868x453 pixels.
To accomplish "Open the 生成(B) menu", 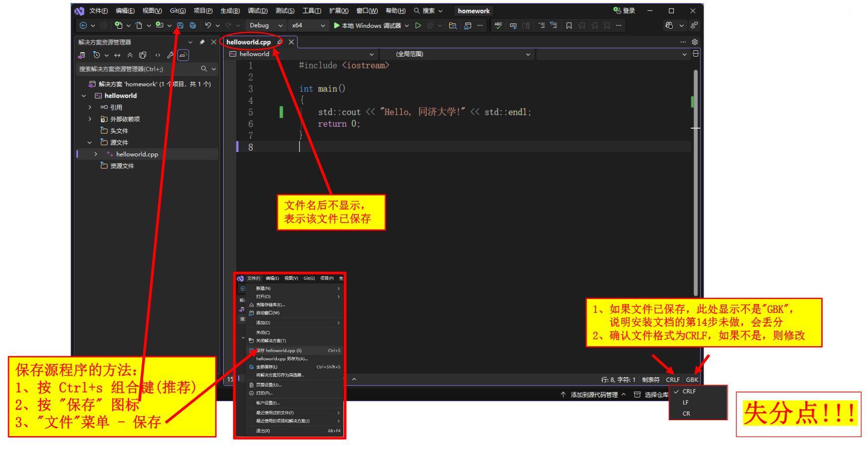I will coord(230,10).
